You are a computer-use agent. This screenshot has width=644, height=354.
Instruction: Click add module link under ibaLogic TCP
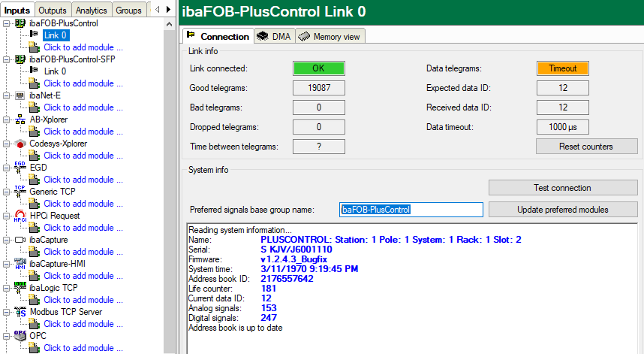coord(83,300)
